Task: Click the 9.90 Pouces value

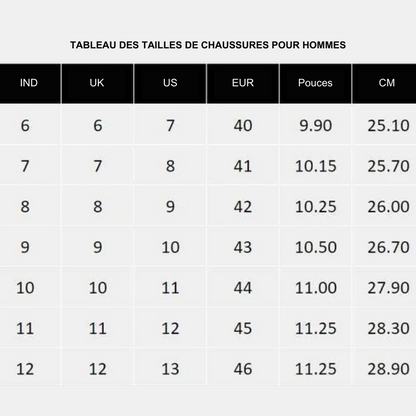Action: (x=315, y=126)
